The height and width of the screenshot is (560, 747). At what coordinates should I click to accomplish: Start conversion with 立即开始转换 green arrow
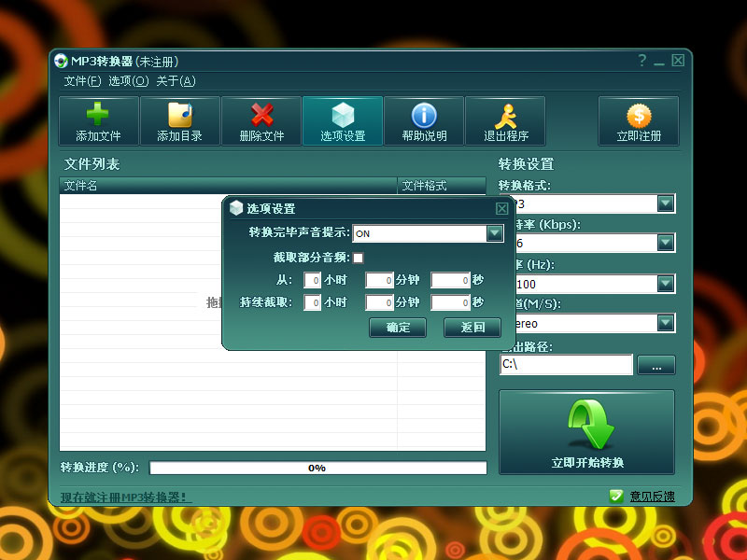[x=591, y=424]
